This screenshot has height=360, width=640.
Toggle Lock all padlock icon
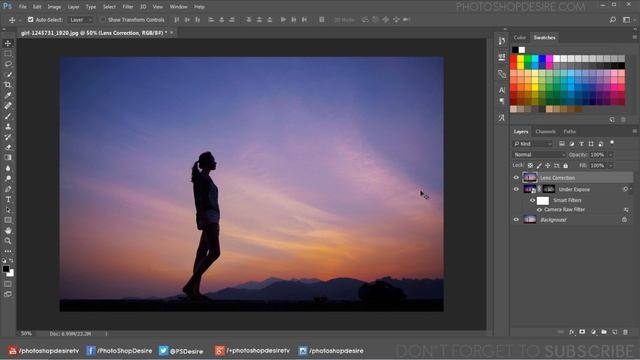[565, 166]
